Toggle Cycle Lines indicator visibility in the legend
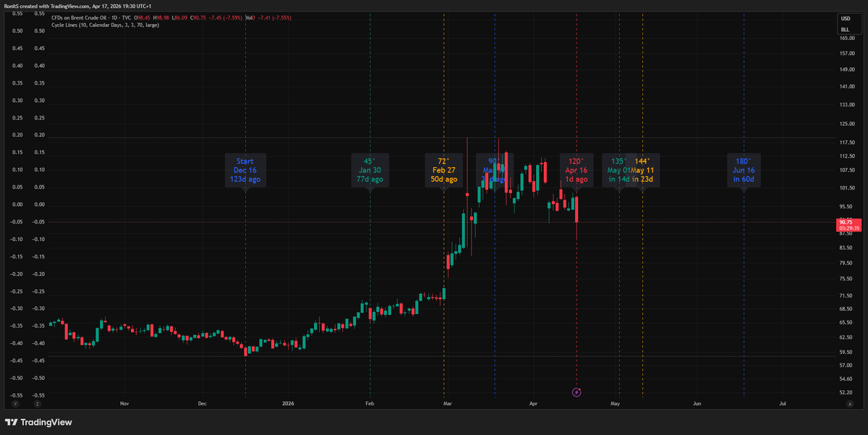This screenshot has height=435, width=868. click(65, 26)
